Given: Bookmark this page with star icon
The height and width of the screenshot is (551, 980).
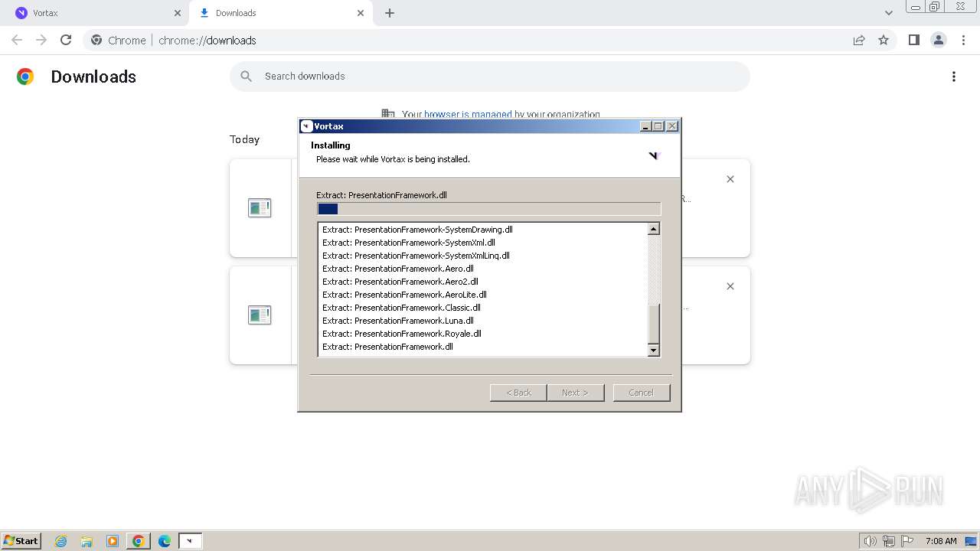Looking at the screenshot, I should 884,40.
